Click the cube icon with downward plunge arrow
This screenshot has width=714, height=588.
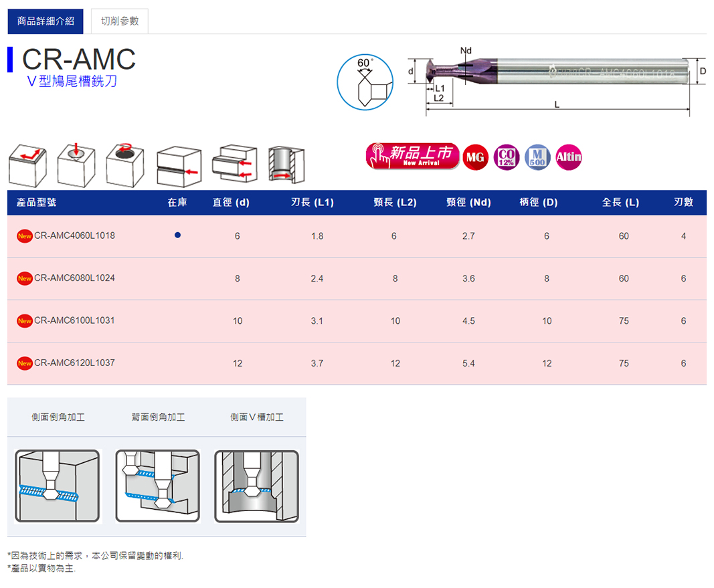pos(76,165)
